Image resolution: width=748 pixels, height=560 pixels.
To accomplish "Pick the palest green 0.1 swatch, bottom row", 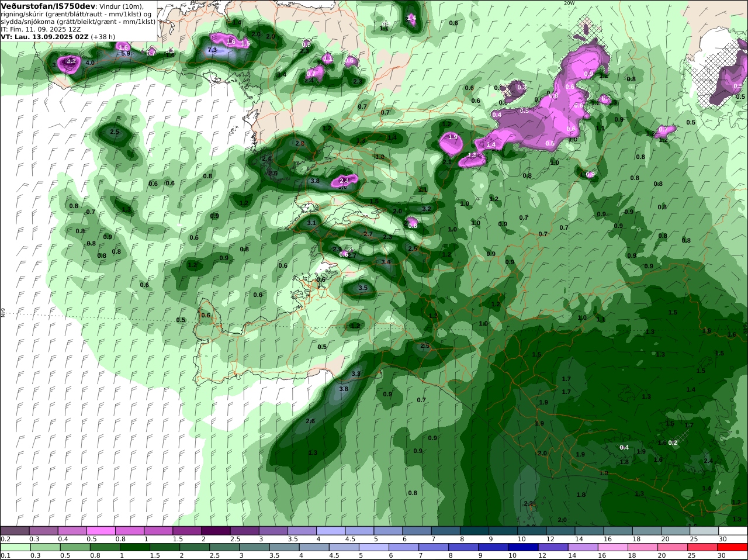I will (15, 547).
